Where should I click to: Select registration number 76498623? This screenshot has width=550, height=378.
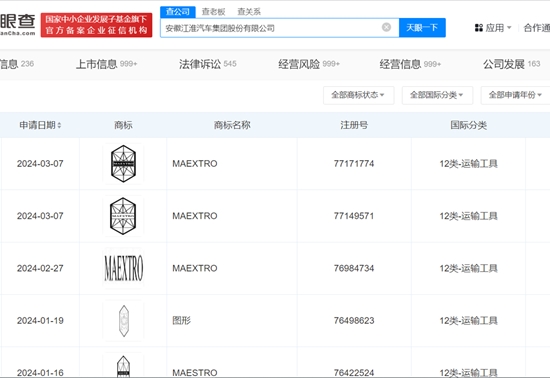tap(354, 320)
